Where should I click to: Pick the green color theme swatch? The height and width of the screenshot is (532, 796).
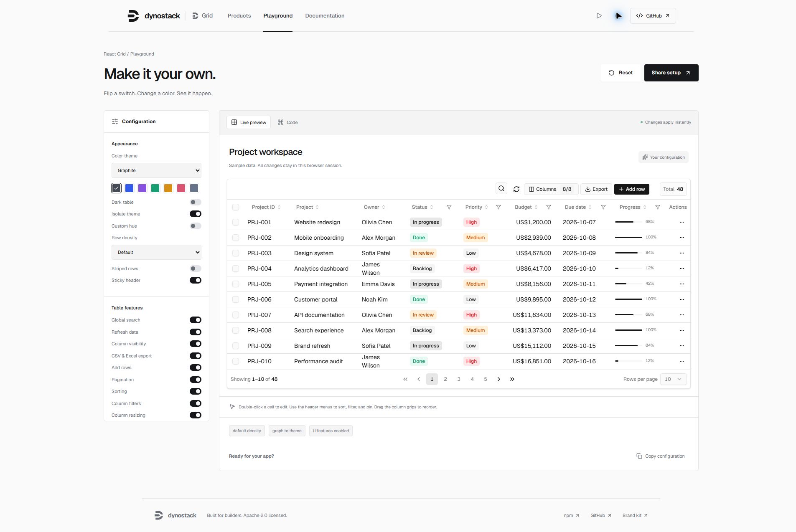coord(155,188)
